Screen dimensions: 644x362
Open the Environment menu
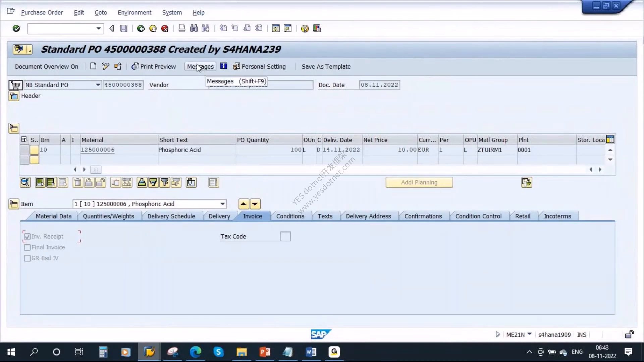pyautogui.click(x=135, y=12)
